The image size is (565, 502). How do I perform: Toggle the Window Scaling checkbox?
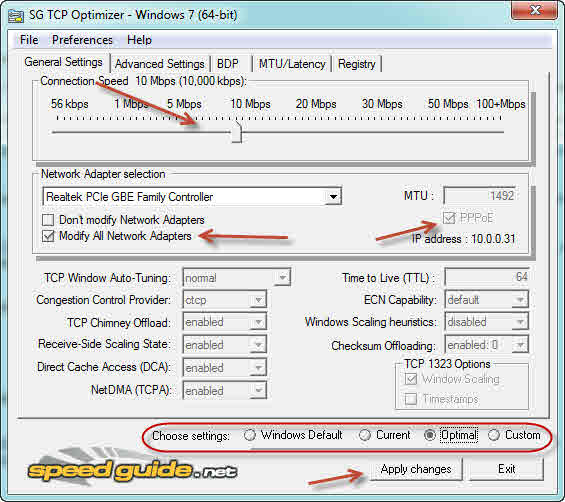[x=411, y=379]
